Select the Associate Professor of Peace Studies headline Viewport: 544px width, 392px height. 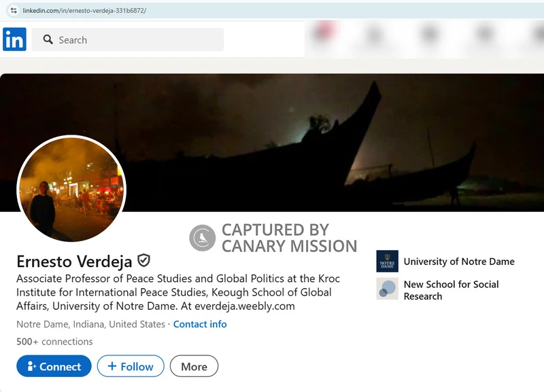pyautogui.click(x=178, y=292)
